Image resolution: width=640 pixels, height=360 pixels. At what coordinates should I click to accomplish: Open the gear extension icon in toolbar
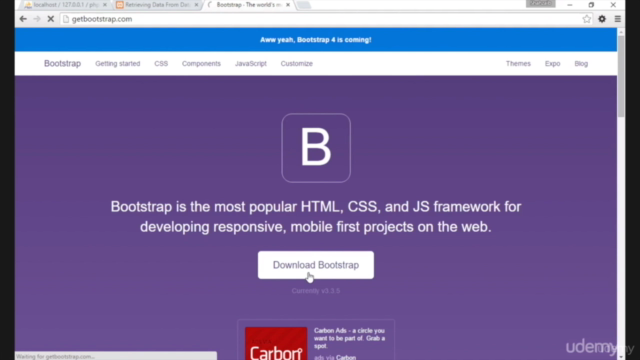point(602,19)
